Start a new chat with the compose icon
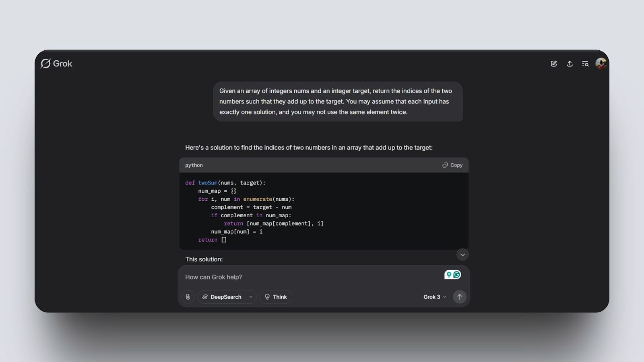 (554, 64)
